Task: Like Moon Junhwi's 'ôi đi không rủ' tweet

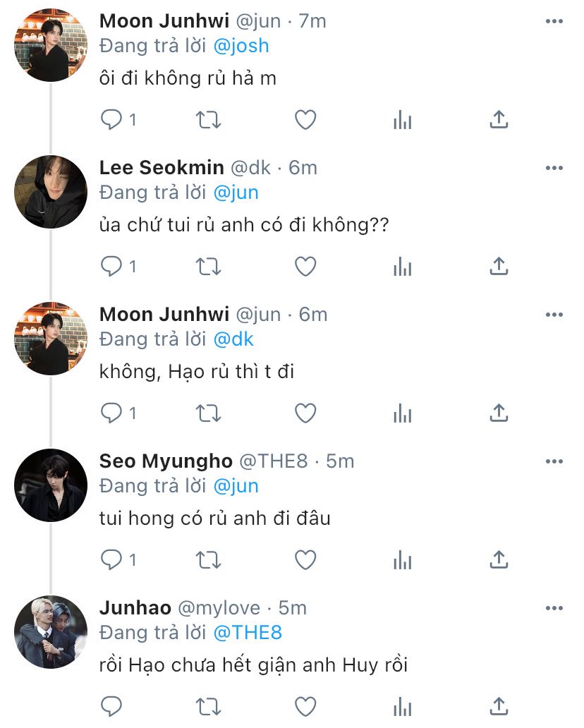Action: tap(305, 120)
